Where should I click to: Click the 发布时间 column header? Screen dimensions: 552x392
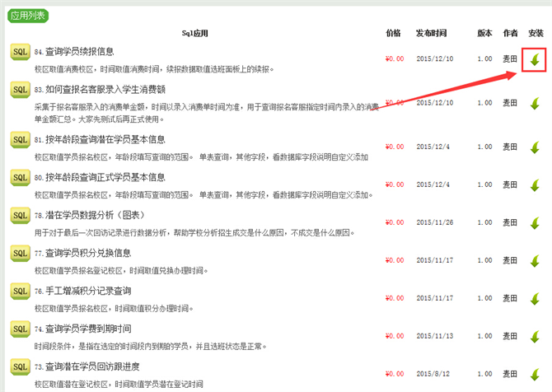click(431, 34)
